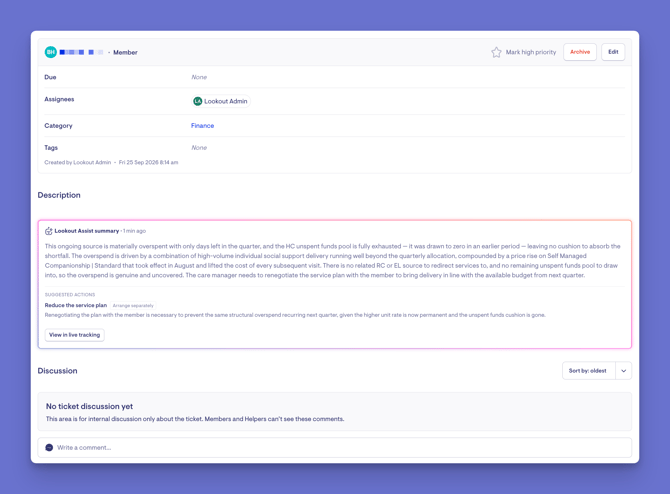Click the star icon to mark high priority
The image size is (670, 494).
point(496,52)
